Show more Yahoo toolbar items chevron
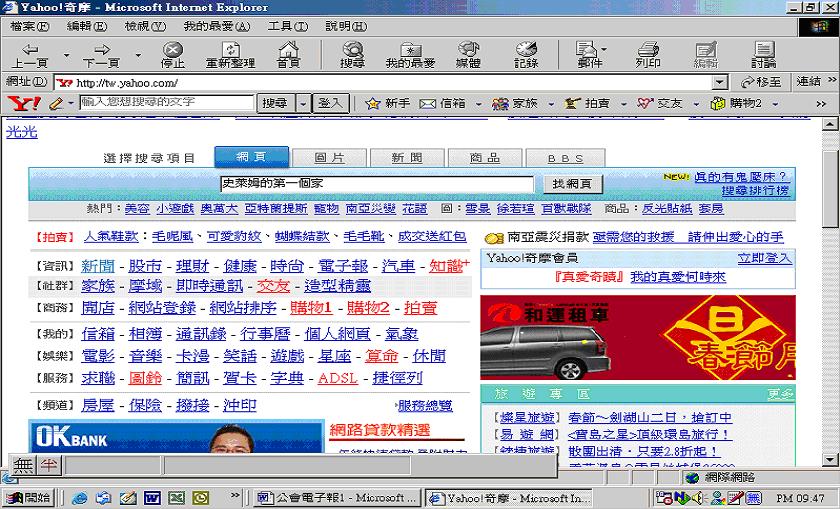Screen dimensions: 840x509 pos(821,103)
